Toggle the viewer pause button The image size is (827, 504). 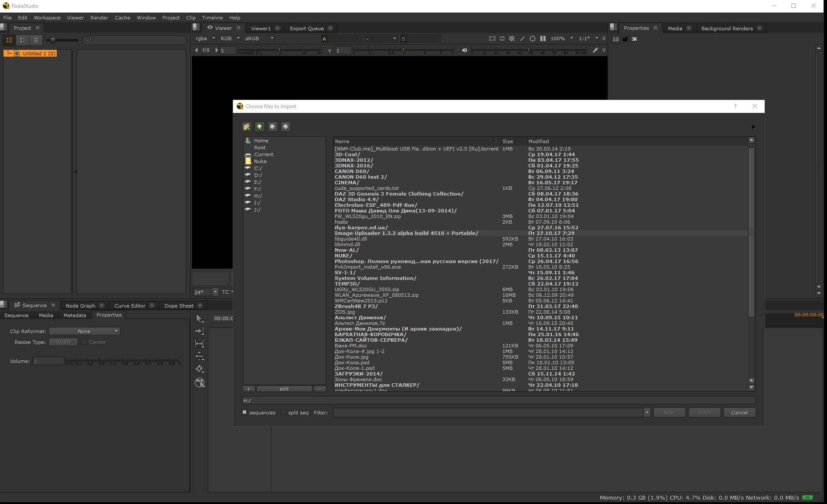coord(543,39)
